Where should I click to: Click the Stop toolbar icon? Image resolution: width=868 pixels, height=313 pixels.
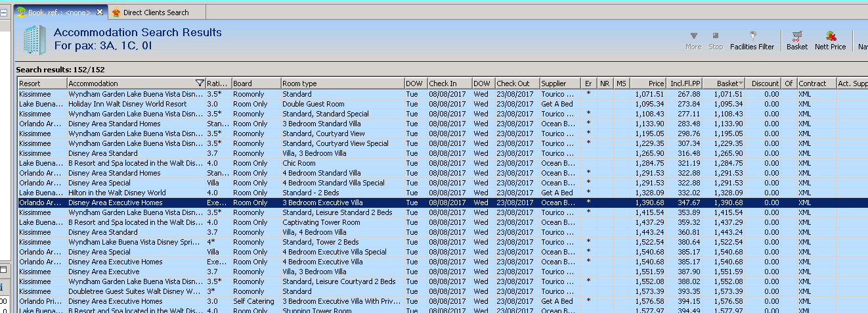(x=716, y=36)
